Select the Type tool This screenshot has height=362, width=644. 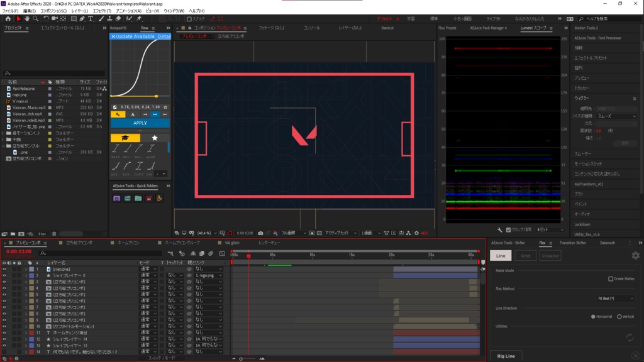pos(91,19)
